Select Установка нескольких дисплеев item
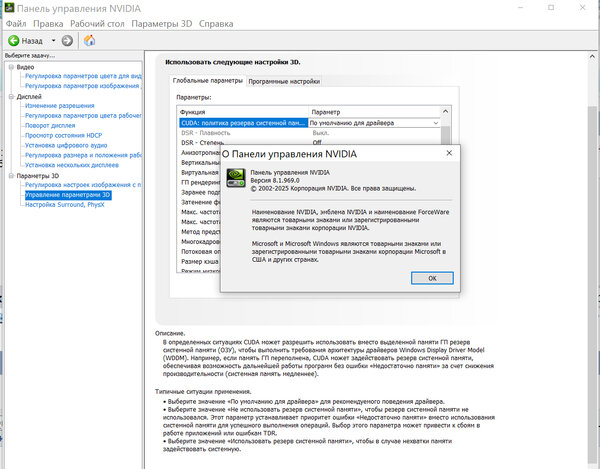The height and width of the screenshot is (469, 600). point(72,165)
